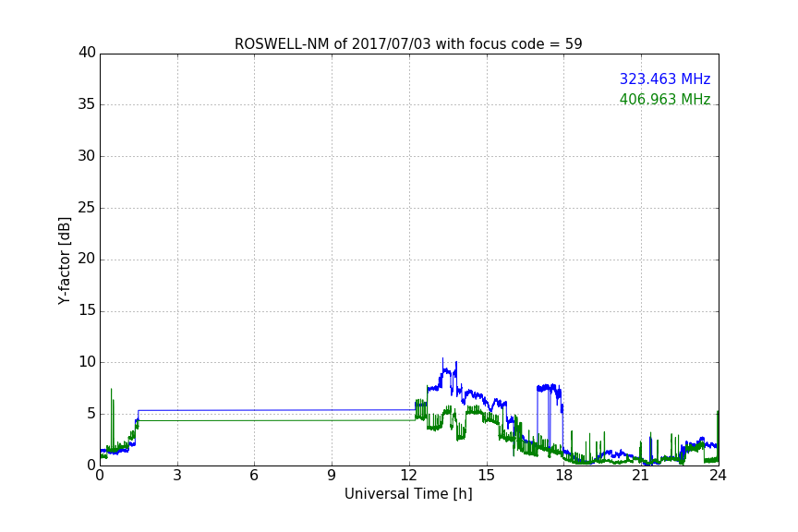Click the y-axis tick label 20
The height and width of the screenshot is (532, 798).
tap(87, 259)
